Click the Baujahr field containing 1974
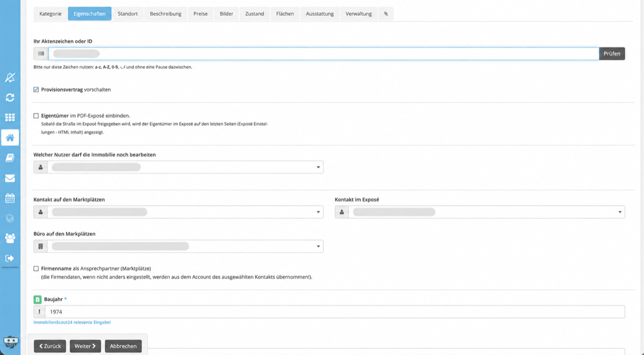 [335, 312]
